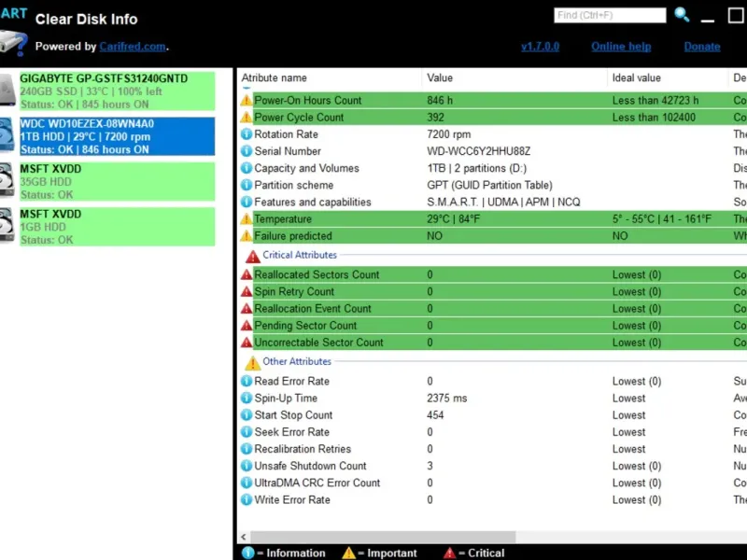Click info icon beside Partition scheme

point(247,185)
